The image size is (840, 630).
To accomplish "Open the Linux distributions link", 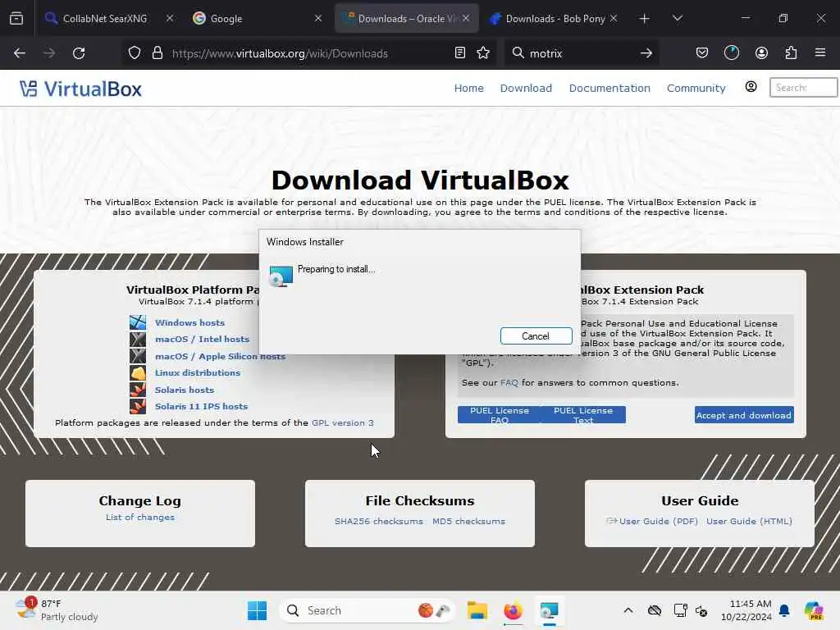I will click(x=197, y=373).
